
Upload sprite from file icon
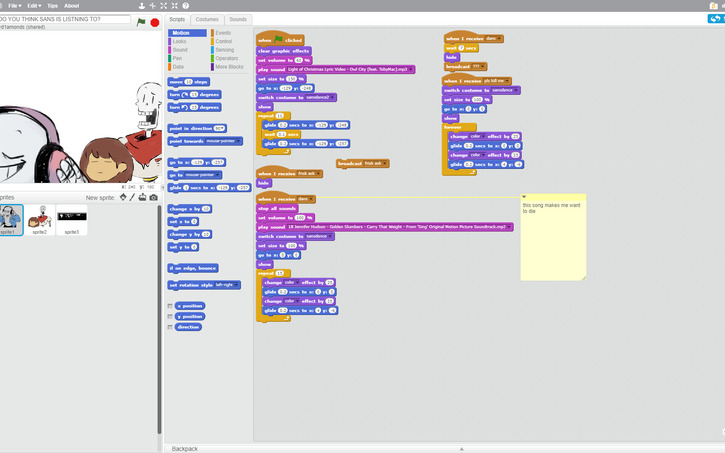142,197
